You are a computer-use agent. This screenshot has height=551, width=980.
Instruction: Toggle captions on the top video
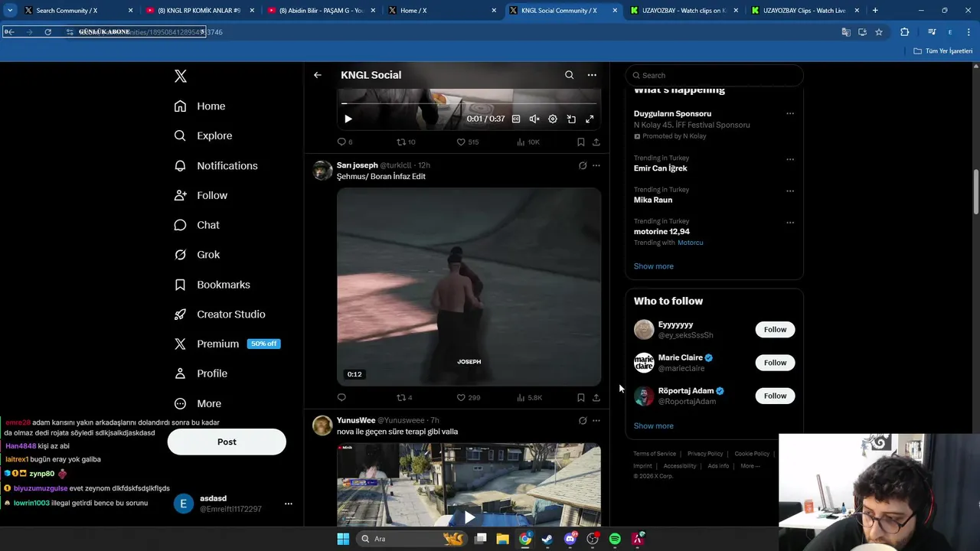[516, 119]
